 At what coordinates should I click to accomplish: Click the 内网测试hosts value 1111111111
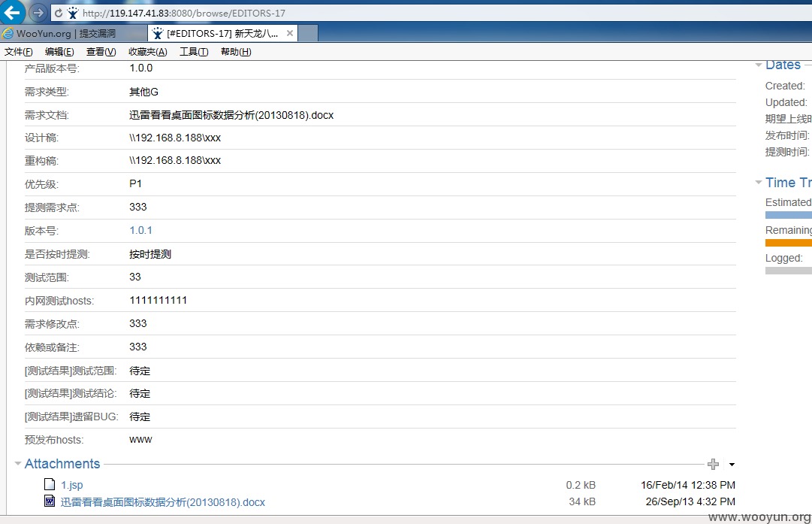coord(158,300)
